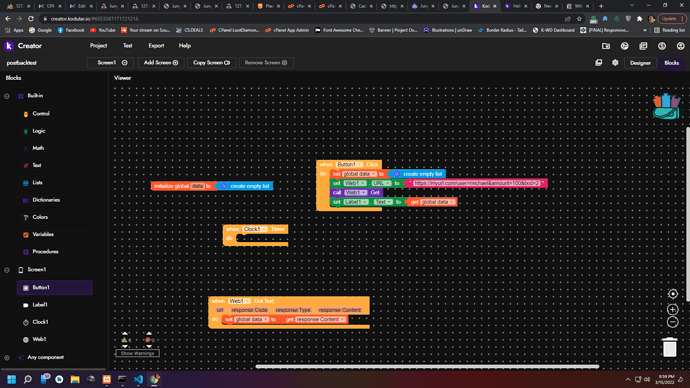
Task: Select the call Web1 Get block
Action: [x=356, y=193]
